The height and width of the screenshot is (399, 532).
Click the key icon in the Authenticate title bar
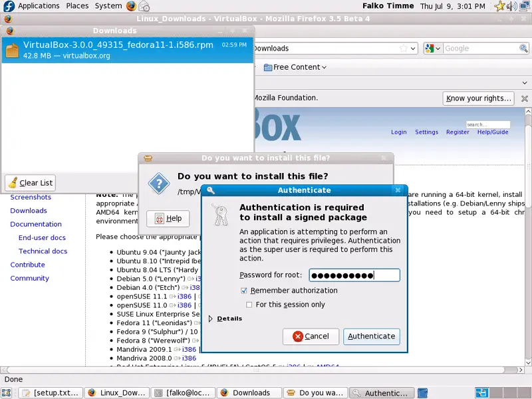pos(211,190)
